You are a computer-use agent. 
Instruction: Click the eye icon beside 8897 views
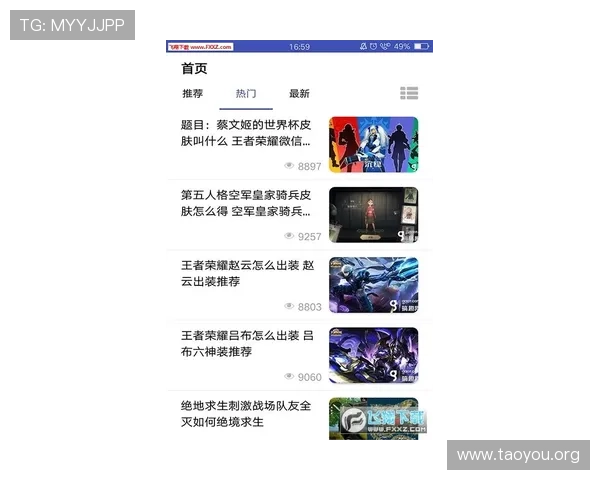289,166
